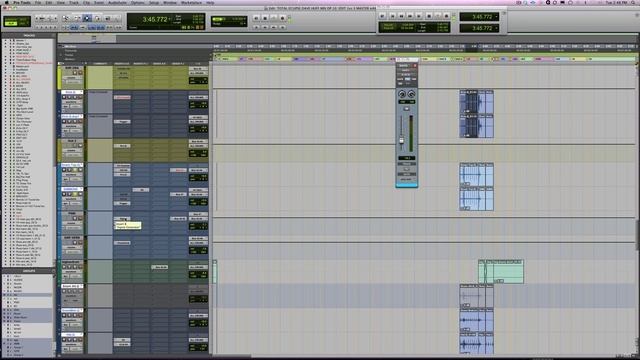Click Go to End in floating Transport

tap(419, 16)
